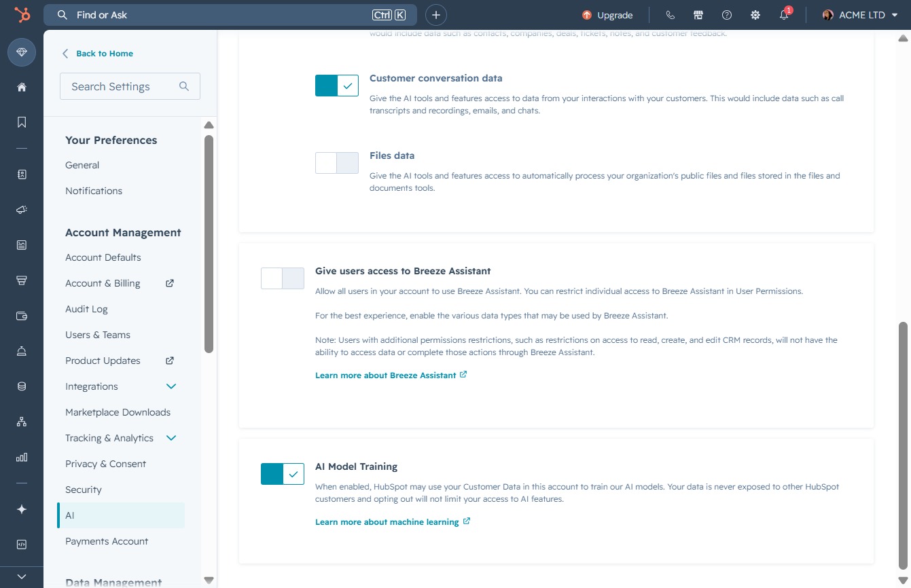Click external link icon beside Account & Billing

tap(170, 283)
